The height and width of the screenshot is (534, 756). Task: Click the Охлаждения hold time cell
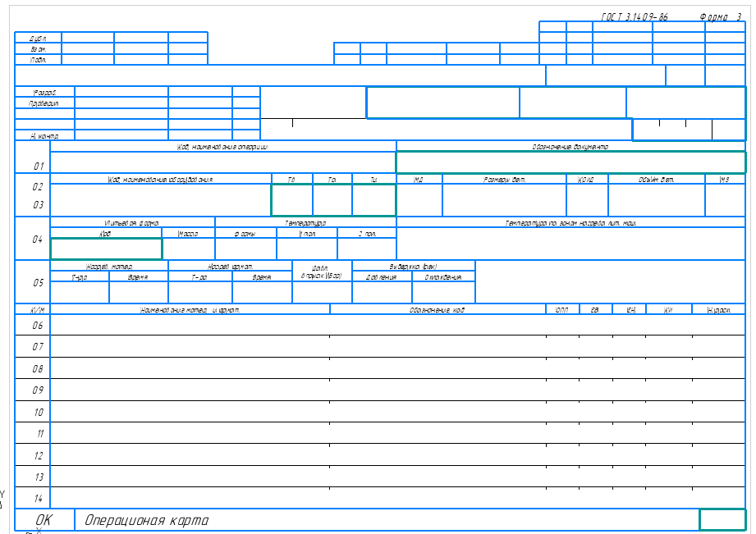coord(443,292)
